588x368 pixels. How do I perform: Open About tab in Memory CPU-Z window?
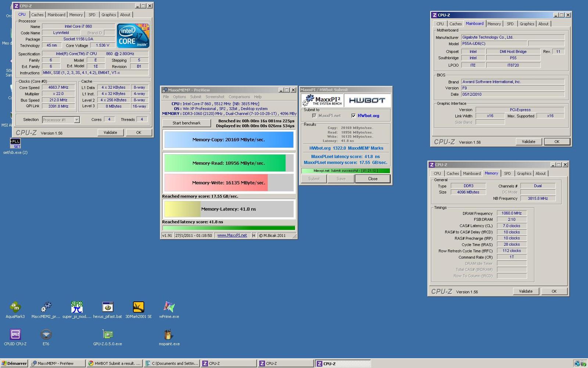tap(540, 173)
